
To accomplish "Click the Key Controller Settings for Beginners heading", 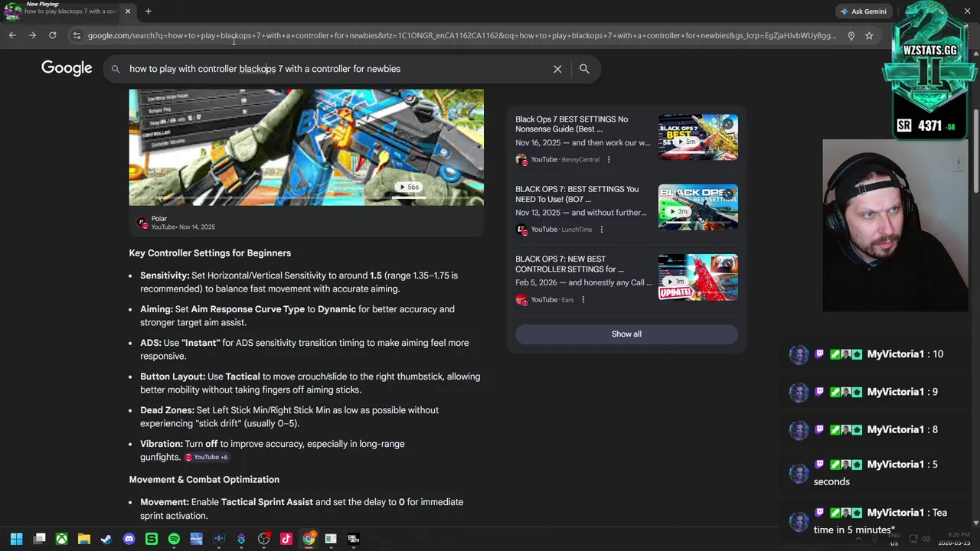I will click(210, 253).
